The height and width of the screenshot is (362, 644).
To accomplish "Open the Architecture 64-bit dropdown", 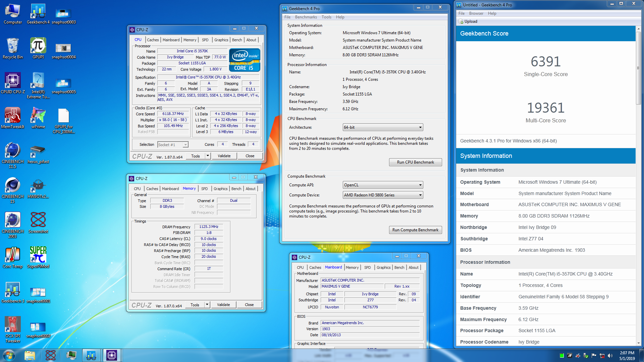I will point(383,127).
